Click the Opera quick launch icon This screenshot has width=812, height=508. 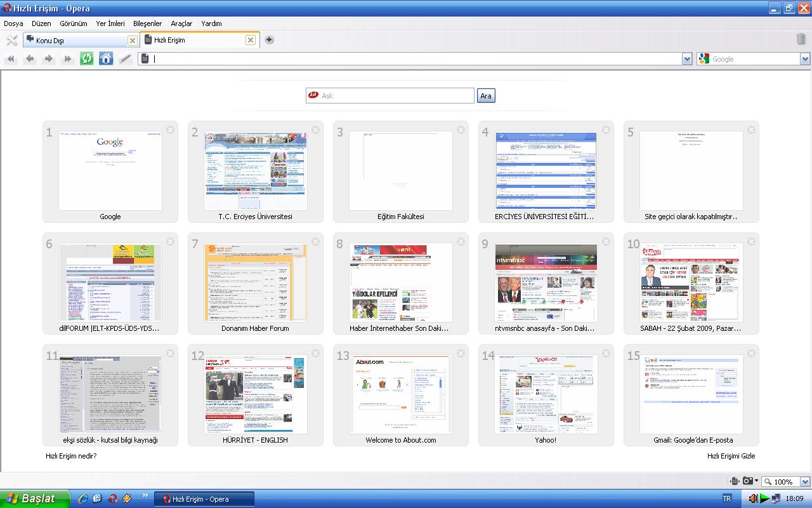[x=113, y=498]
